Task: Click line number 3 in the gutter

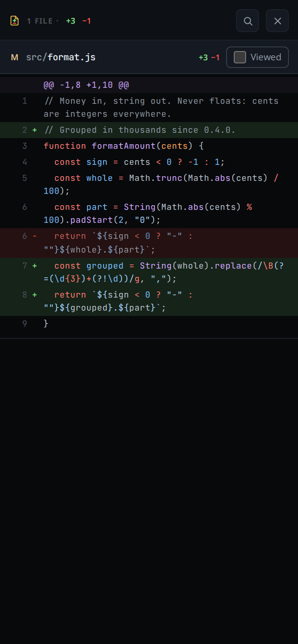Action: (24, 146)
